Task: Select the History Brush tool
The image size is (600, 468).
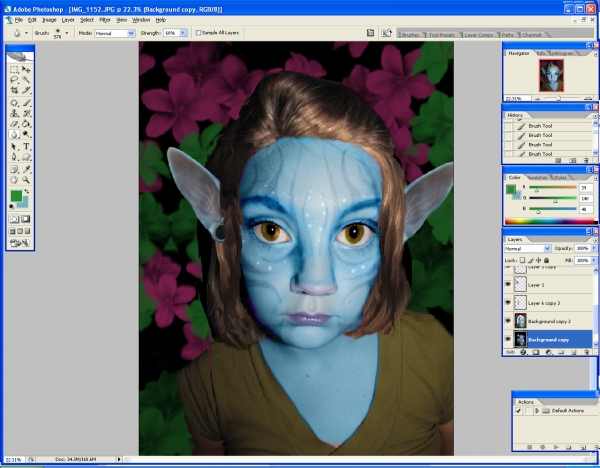Action: pyautogui.click(x=26, y=113)
